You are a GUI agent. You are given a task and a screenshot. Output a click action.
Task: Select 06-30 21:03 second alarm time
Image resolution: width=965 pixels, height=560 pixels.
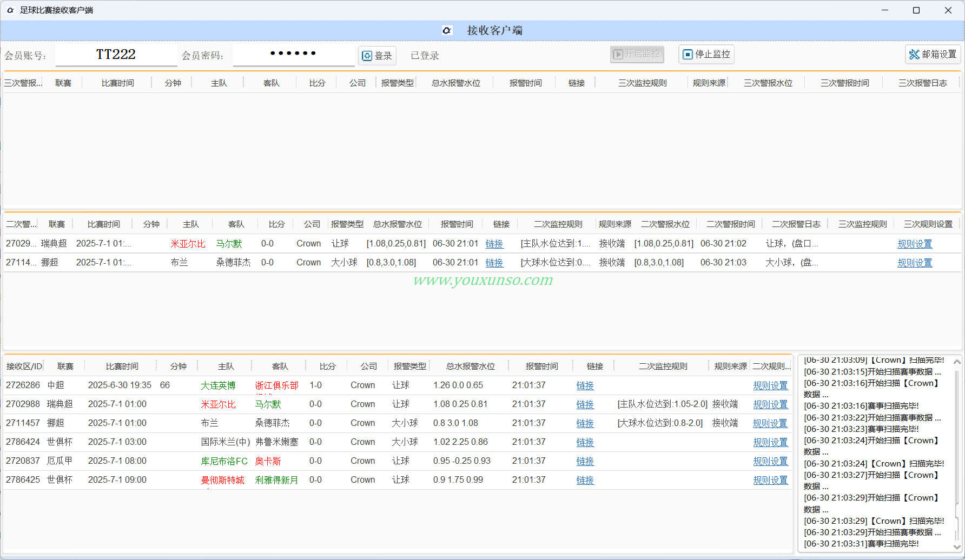[723, 263]
